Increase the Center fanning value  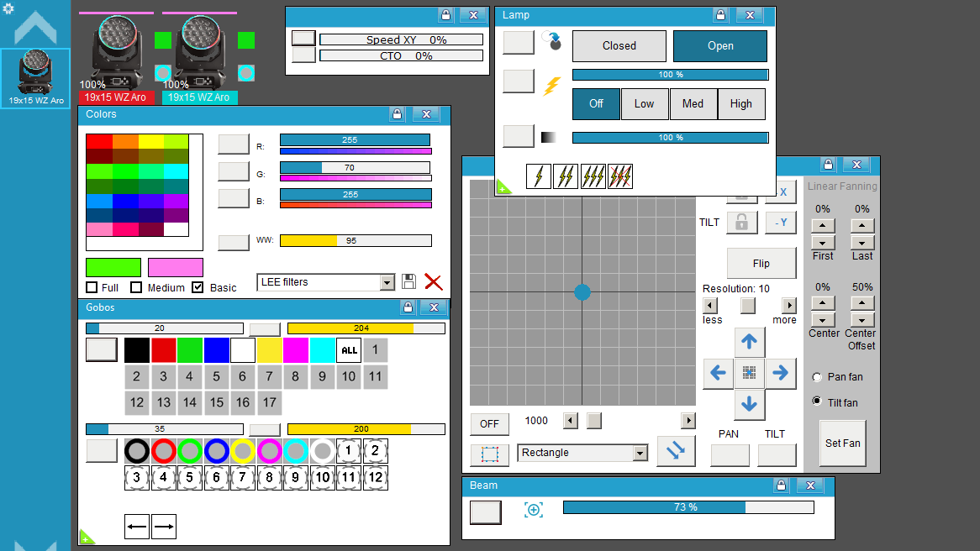(x=823, y=303)
